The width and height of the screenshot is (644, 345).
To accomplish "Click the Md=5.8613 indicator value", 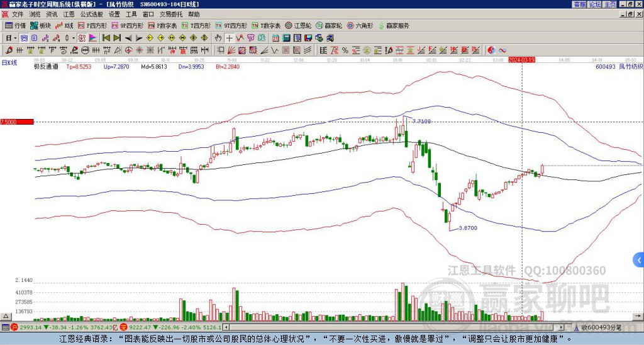I will [x=154, y=66].
